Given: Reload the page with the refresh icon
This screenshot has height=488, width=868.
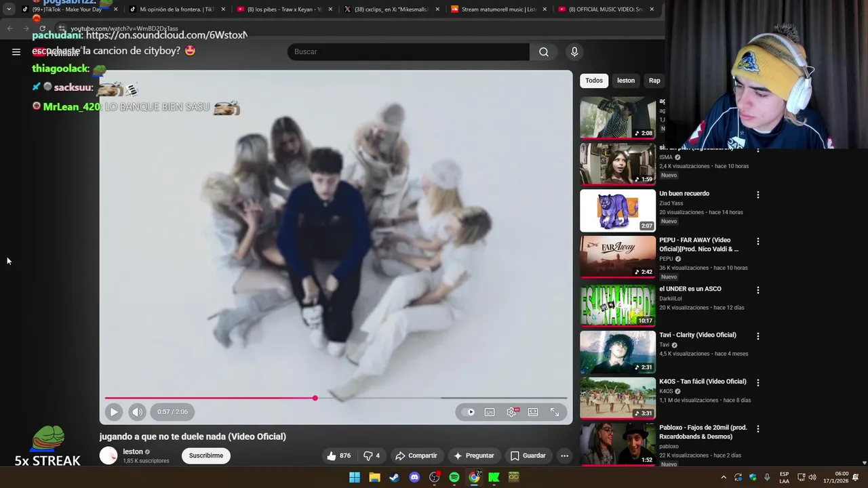Looking at the screenshot, I should tap(42, 28).
